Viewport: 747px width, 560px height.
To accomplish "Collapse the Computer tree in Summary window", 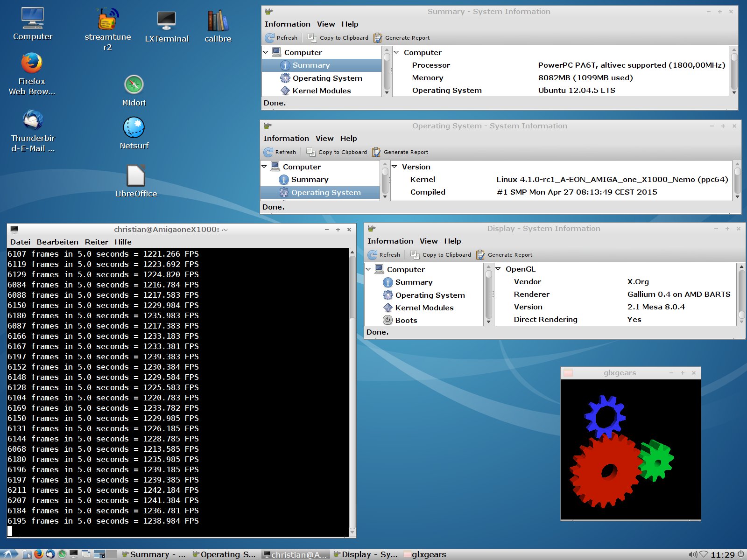I will pyautogui.click(x=266, y=52).
